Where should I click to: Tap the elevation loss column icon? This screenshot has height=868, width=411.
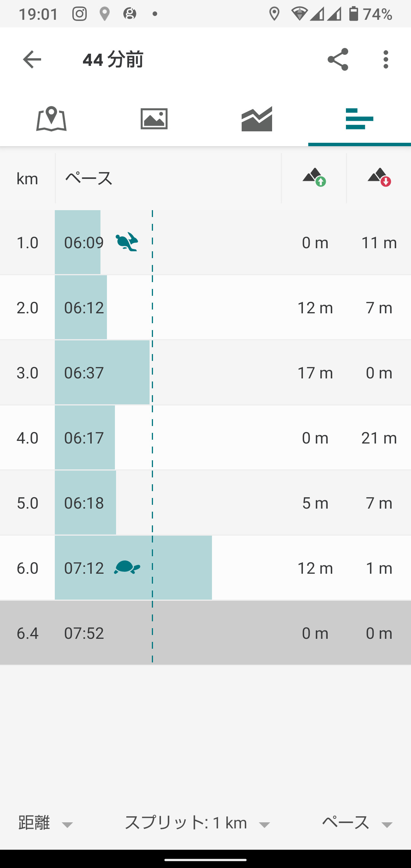[x=379, y=177]
